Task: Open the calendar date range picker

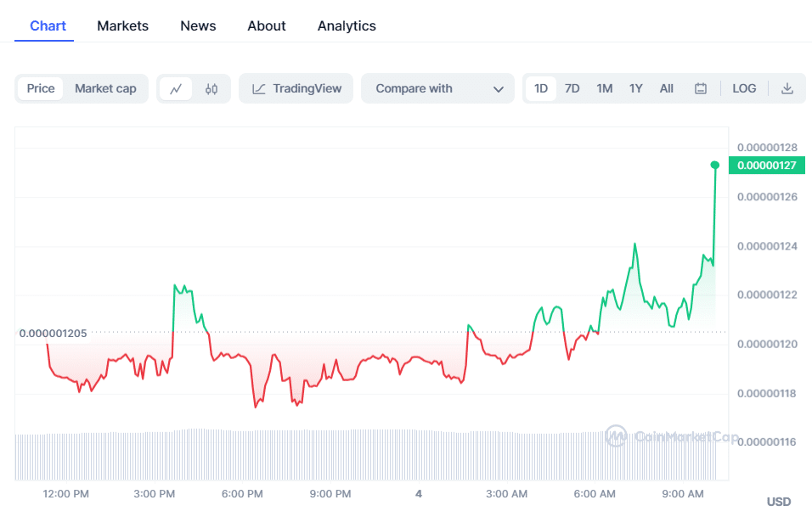Action: coord(700,88)
